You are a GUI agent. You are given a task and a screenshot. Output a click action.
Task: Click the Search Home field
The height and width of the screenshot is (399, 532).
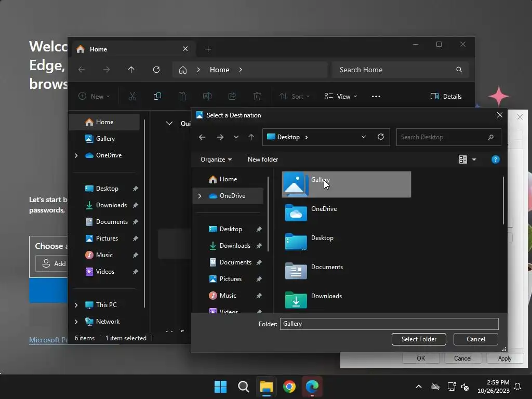401,70
